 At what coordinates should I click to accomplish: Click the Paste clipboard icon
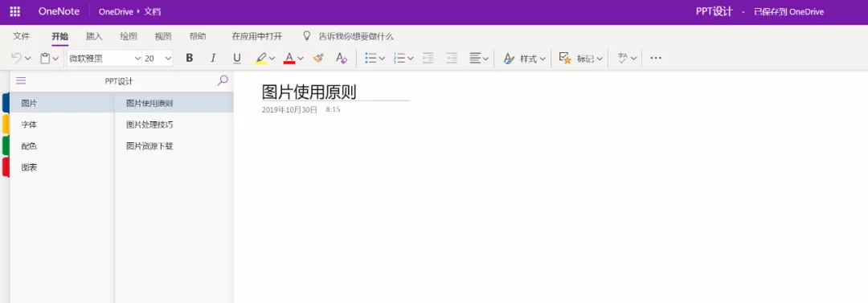point(45,58)
